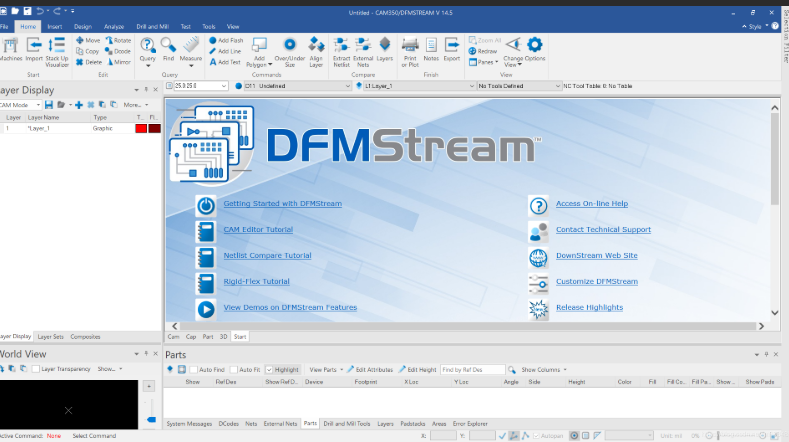The height and width of the screenshot is (442, 789).
Task: Switch to the 3D view tab
Action: click(x=223, y=337)
